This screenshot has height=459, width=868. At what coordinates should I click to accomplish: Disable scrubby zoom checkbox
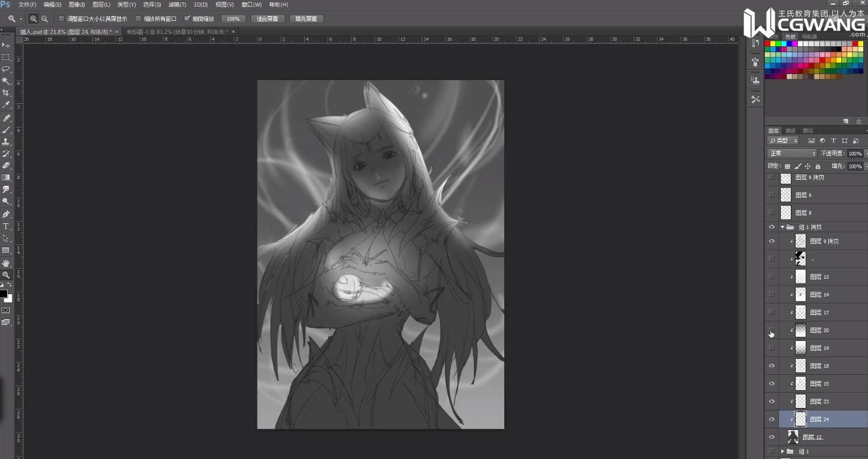[187, 19]
